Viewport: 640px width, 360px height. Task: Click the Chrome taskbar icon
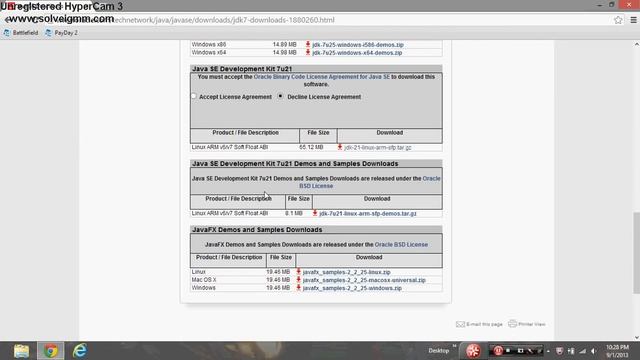coord(51,351)
